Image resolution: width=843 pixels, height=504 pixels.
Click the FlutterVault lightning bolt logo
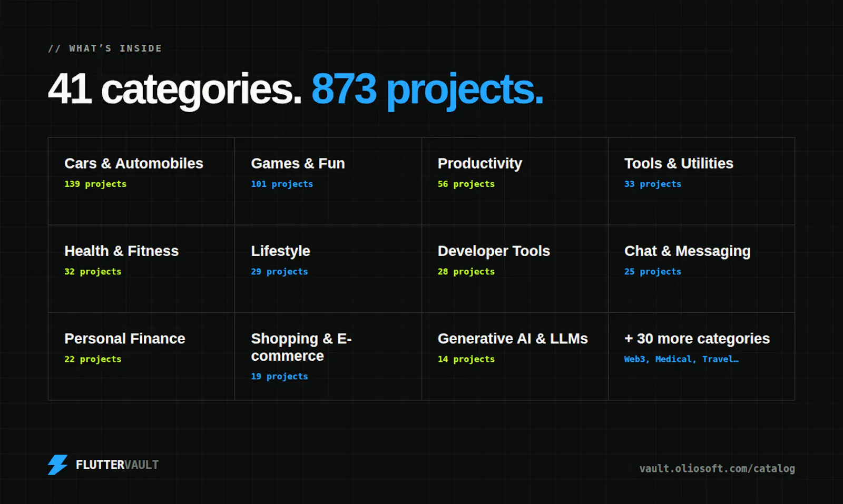[x=57, y=465]
